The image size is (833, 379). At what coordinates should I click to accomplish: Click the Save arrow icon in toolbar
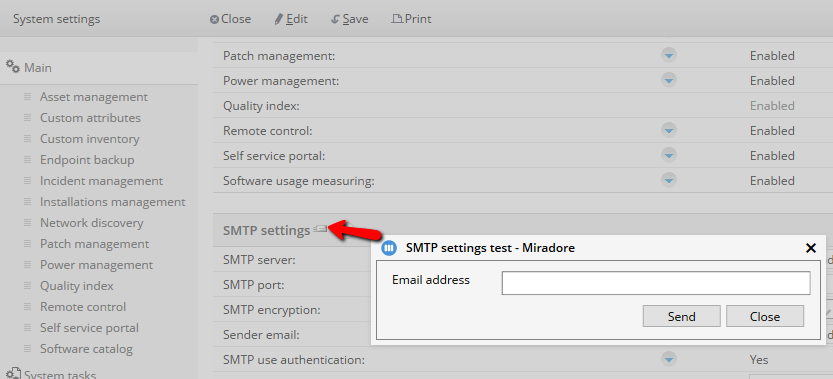click(x=335, y=20)
